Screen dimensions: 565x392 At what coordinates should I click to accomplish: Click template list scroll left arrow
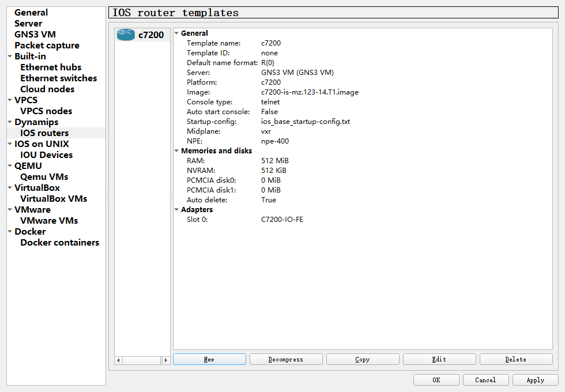[x=118, y=360]
